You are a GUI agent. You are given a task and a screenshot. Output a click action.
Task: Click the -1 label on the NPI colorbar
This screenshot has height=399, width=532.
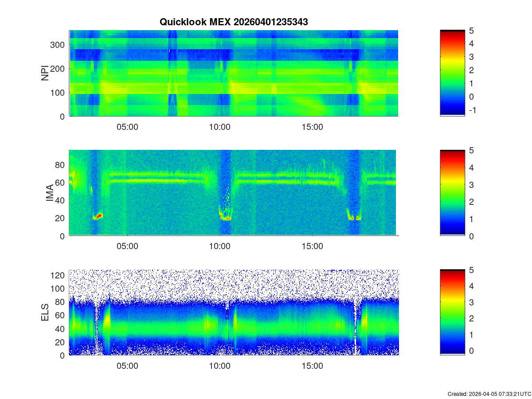point(472,110)
